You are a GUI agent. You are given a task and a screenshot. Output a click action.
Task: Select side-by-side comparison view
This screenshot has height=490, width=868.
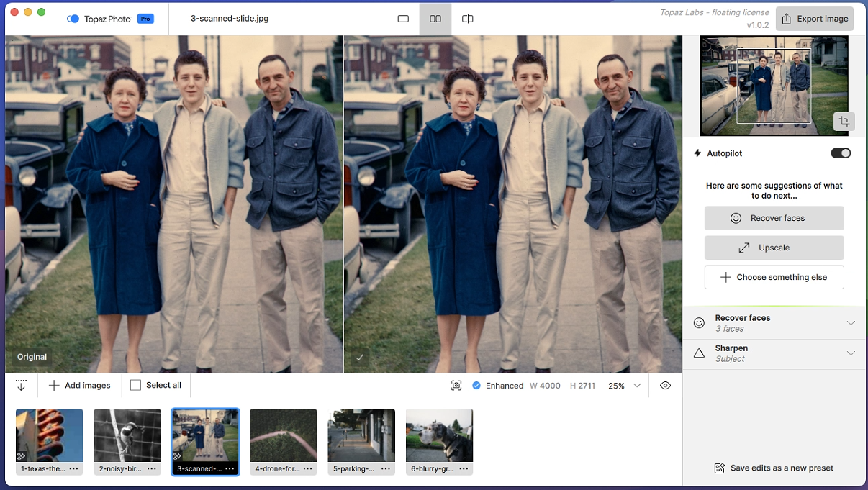pos(435,19)
